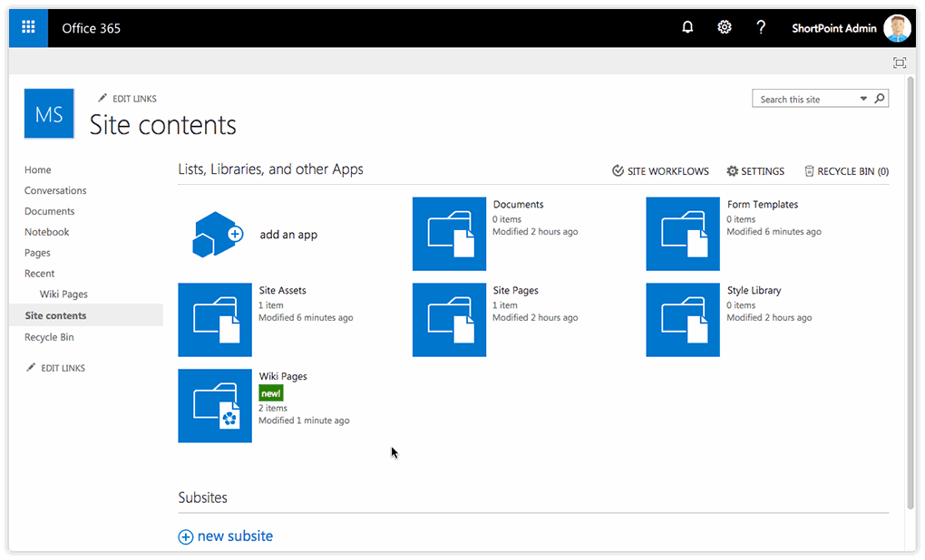Click the Documents library title

[x=519, y=205]
